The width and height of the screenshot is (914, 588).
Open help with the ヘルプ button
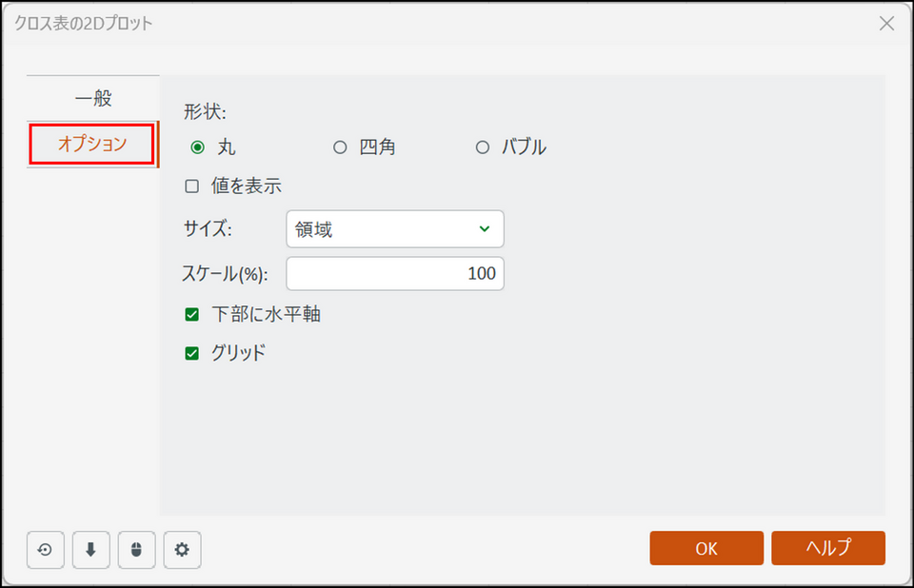pyautogui.click(x=827, y=548)
